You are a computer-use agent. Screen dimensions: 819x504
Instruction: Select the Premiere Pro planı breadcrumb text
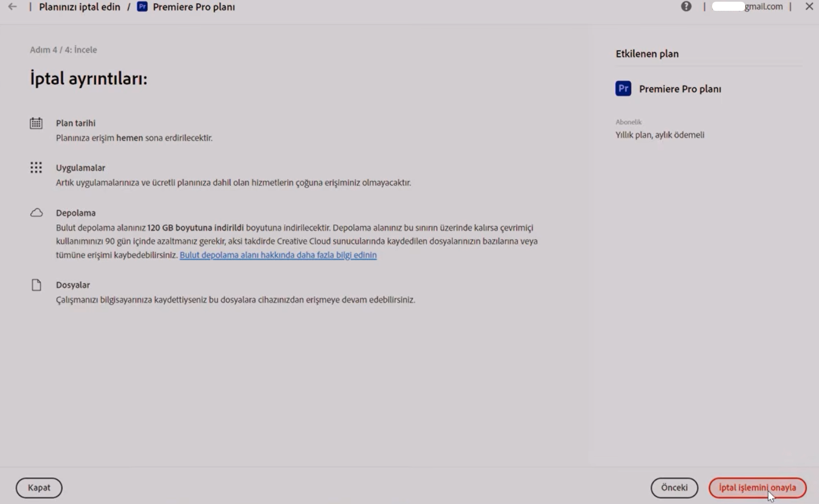point(194,7)
